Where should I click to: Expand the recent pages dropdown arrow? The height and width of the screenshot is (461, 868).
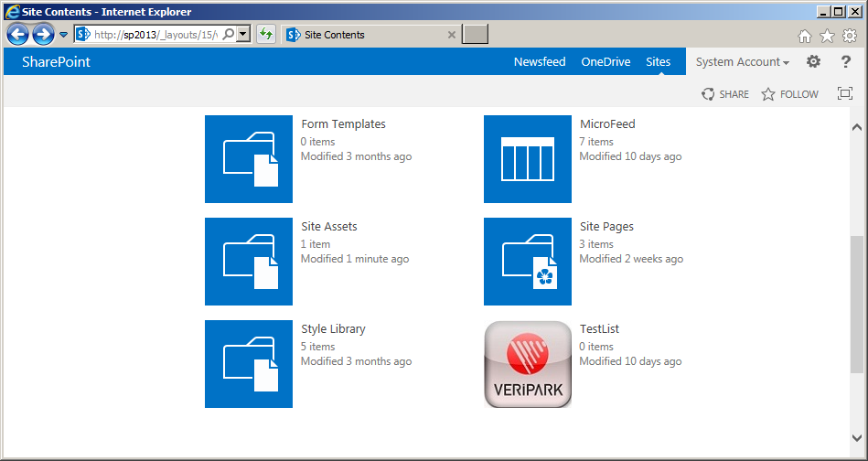click(x=64, y=35)
